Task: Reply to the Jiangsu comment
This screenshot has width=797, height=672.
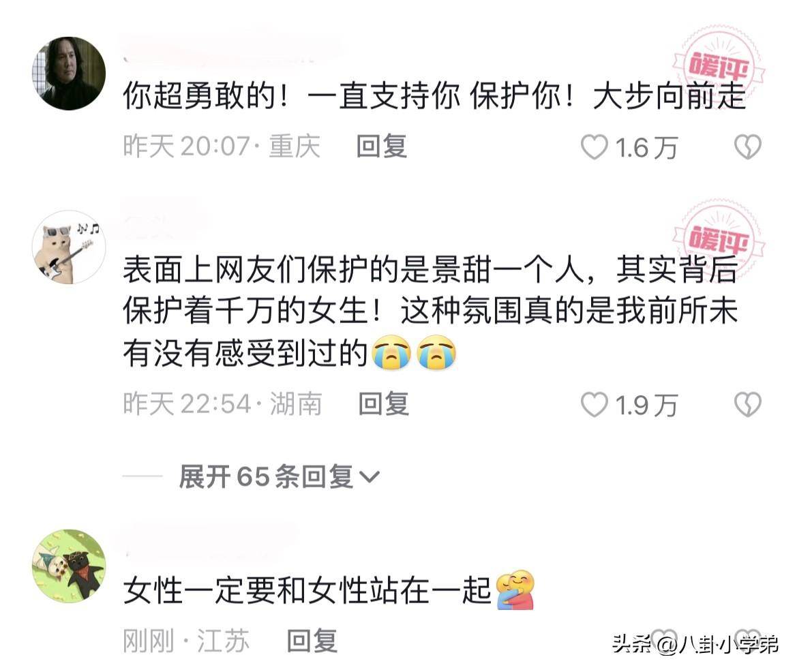Action: tap(312, 641)
